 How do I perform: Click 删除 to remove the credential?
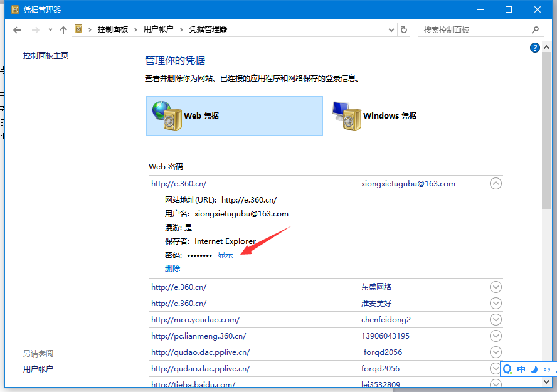(x=172, y=268)
